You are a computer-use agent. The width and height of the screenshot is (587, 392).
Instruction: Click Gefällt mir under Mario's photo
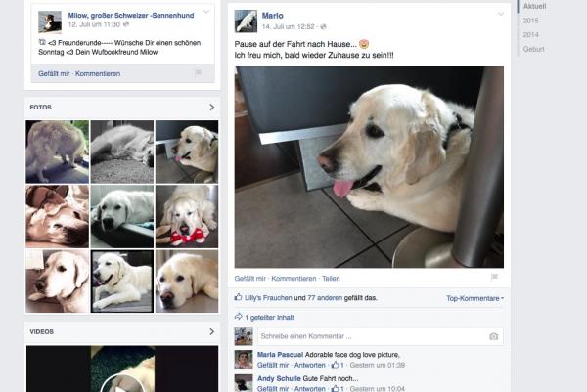coord(250,279)
